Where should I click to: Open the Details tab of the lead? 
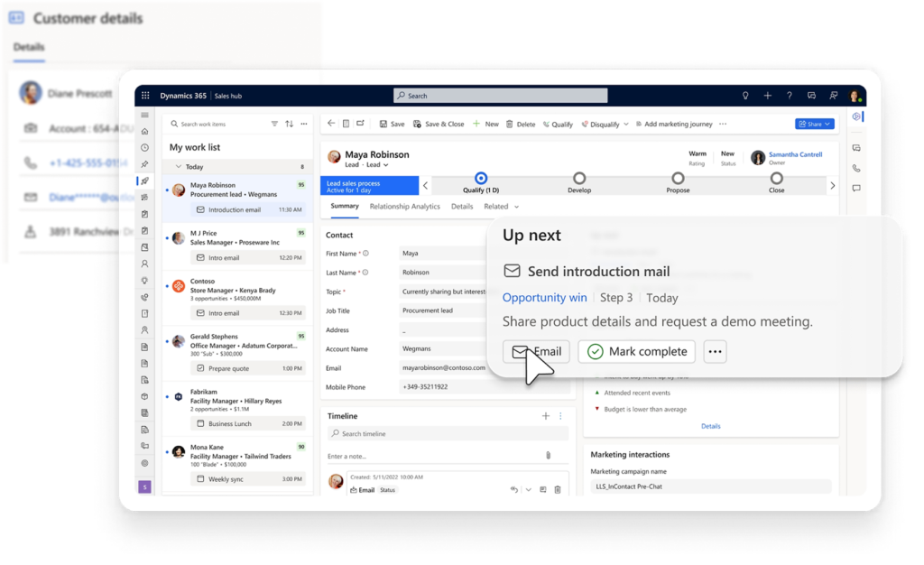click(462, 207)
